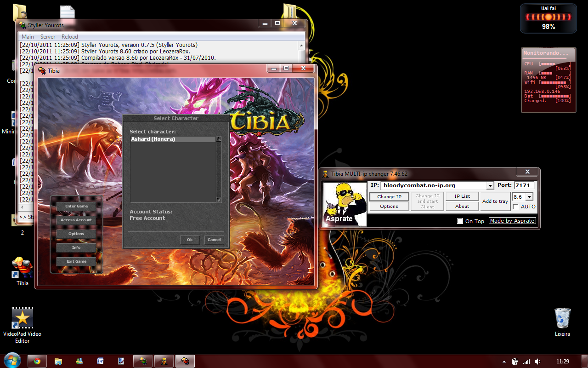Open the wireless network signal tray icon

click(526, 362)
